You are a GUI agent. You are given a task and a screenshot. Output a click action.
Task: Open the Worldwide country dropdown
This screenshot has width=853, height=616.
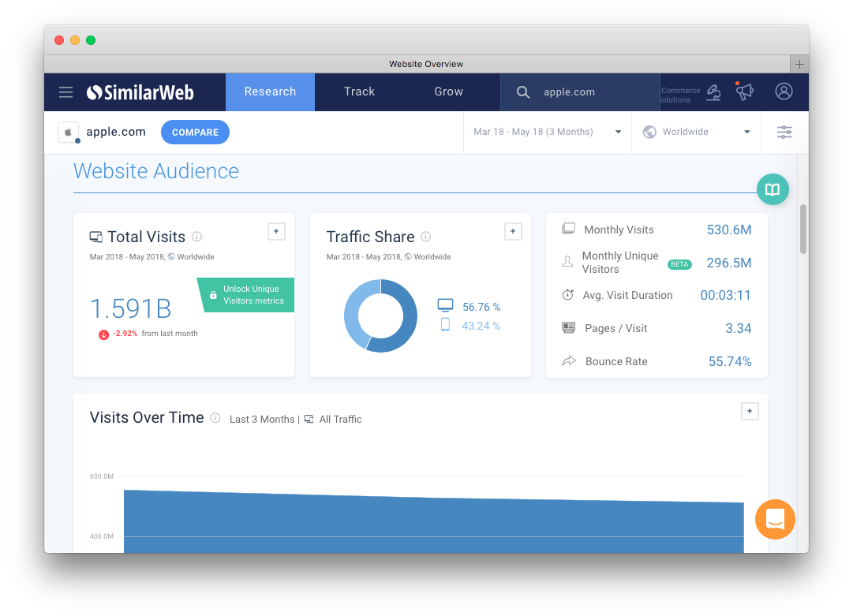(696, 133)
